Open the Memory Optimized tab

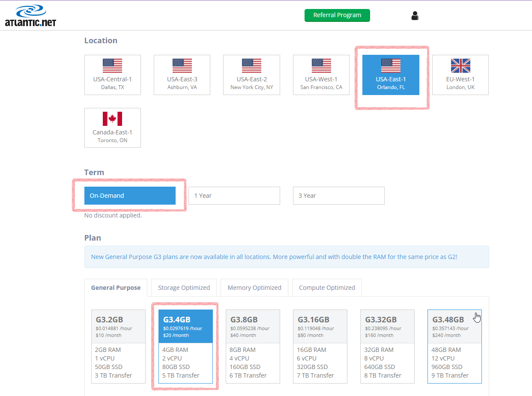[254, 288]
